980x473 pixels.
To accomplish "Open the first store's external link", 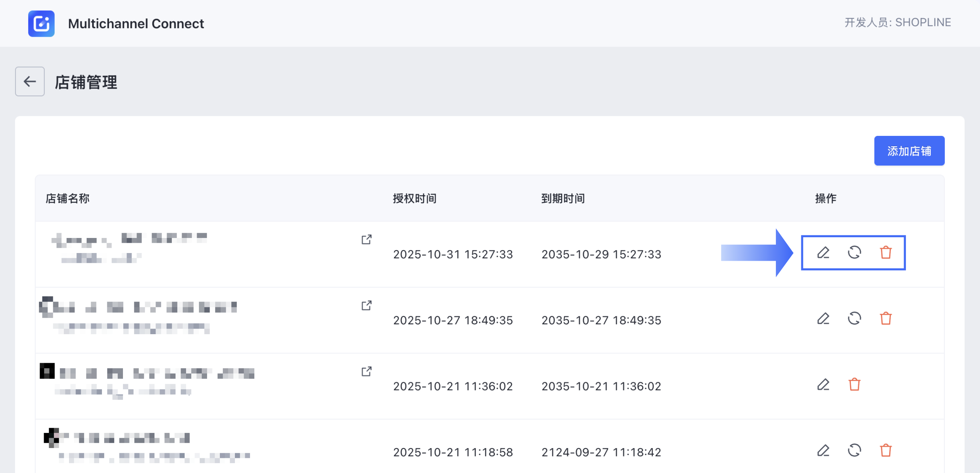I will (366, 239).
